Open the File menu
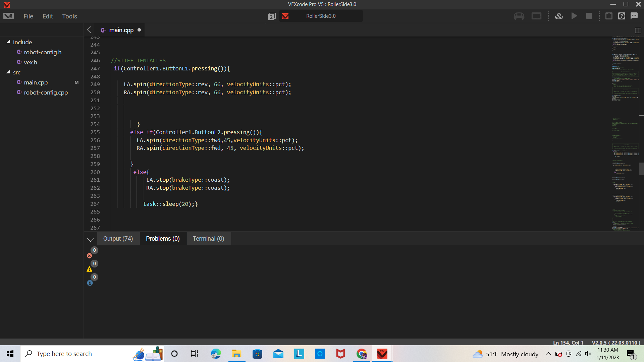This screenshot has width=644, height=362. click(x=28, y=16)
